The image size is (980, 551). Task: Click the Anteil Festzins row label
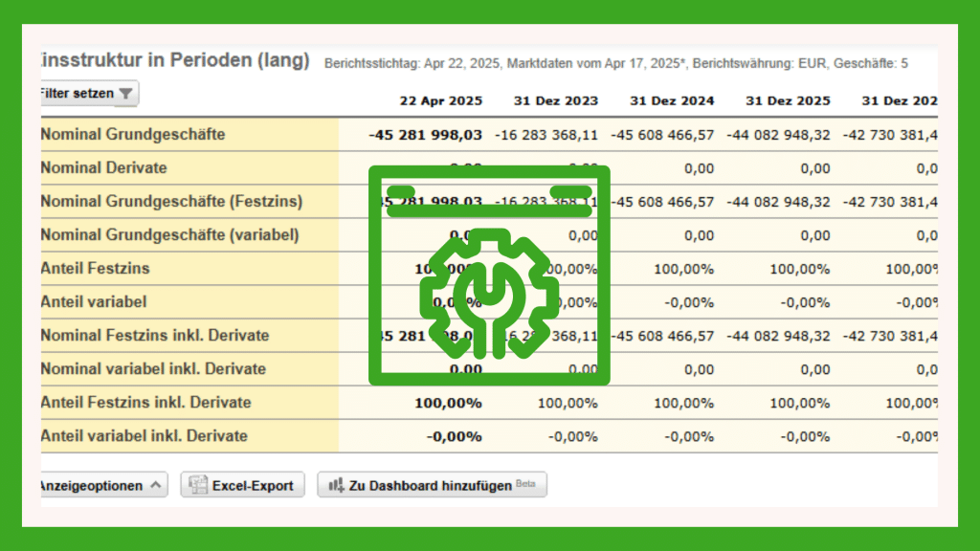click(x=96, y=269)
